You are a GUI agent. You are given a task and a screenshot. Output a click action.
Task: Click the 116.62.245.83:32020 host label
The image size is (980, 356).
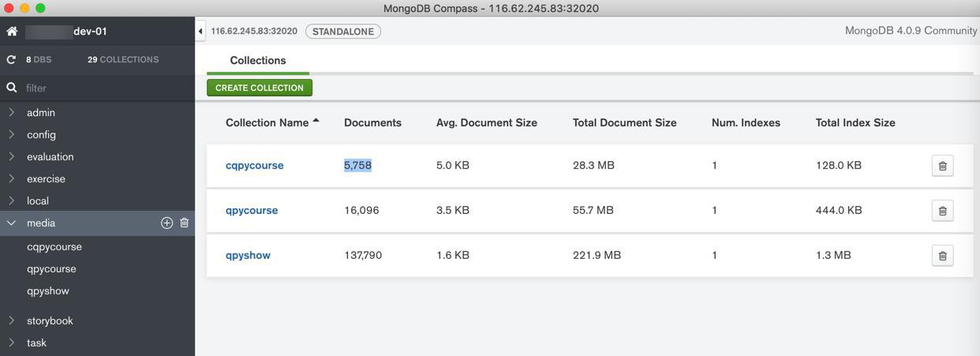(254, 32)
